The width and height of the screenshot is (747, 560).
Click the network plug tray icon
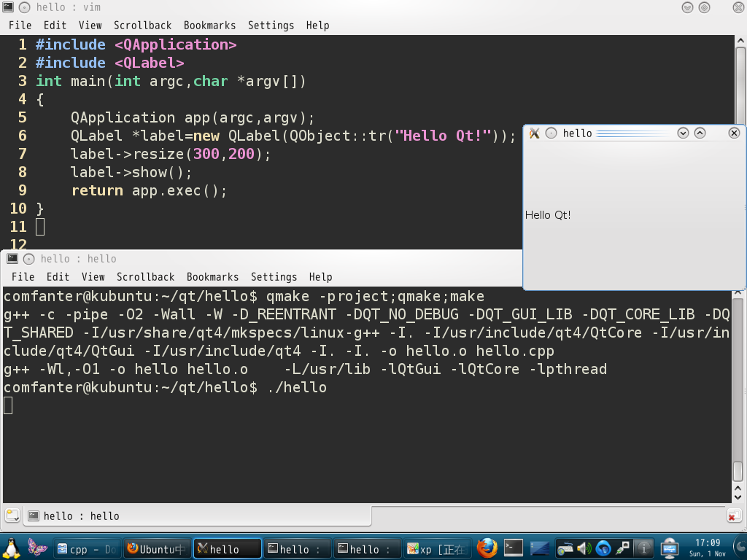(x=623, y=549)
